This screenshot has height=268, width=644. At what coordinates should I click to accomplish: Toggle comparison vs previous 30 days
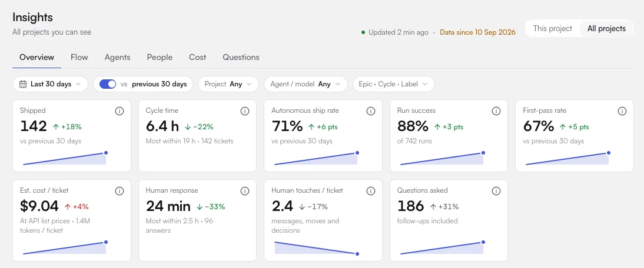click(108, 84)
